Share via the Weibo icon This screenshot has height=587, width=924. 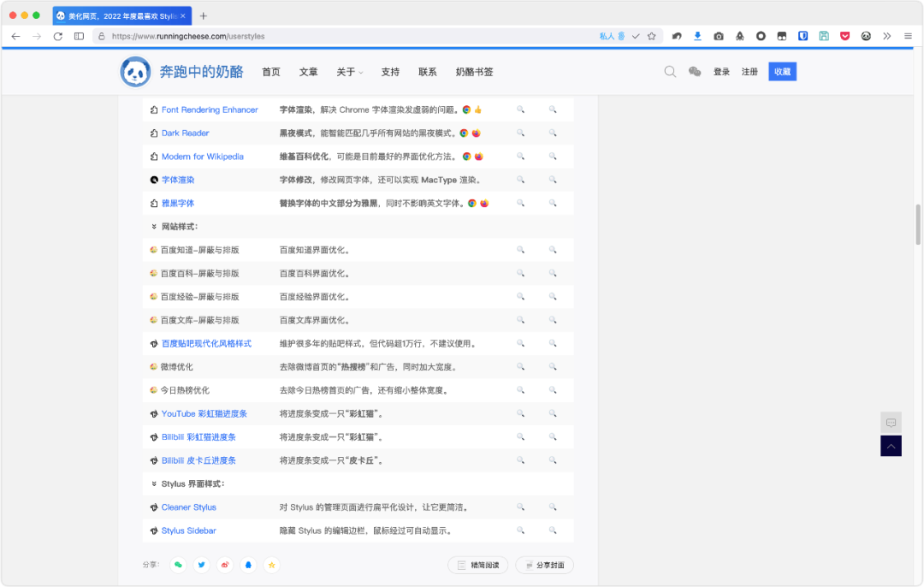click(x=225, y=565)
